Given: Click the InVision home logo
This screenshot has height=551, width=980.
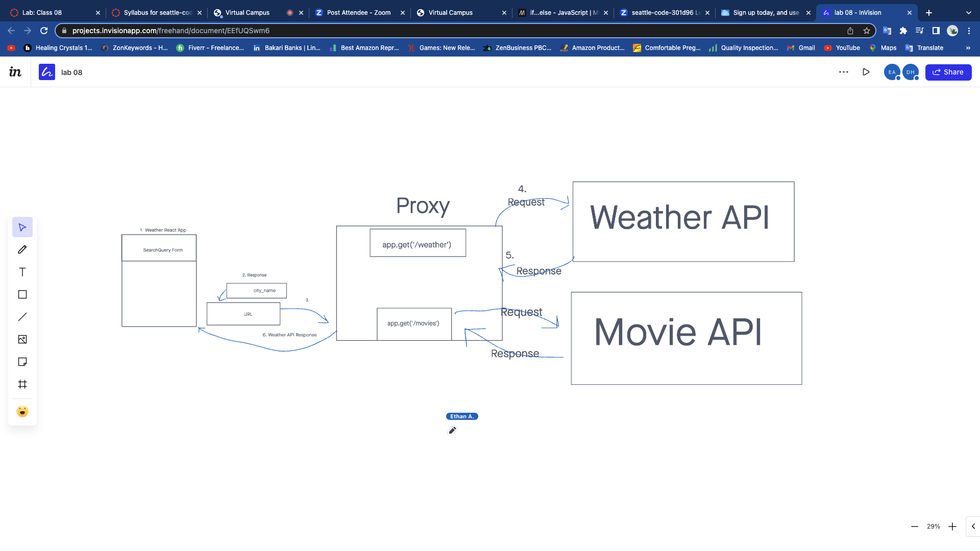Looking at the screenshot, I should point(15,72).
